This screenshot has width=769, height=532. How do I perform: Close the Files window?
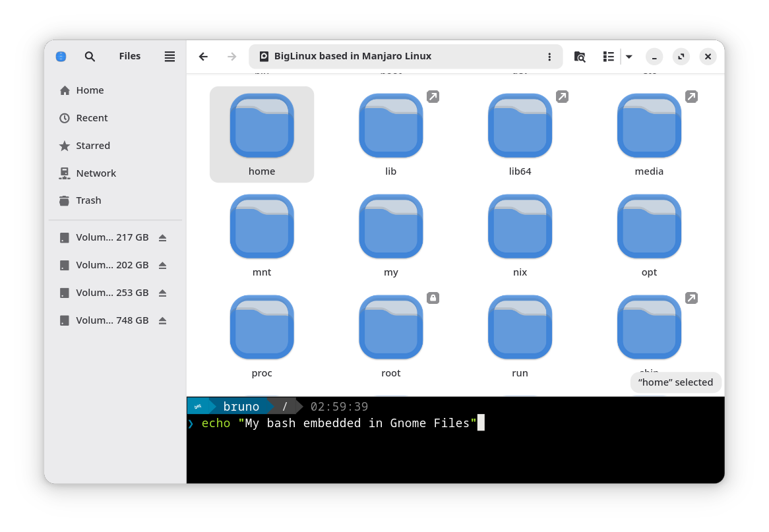pos(708,57)
